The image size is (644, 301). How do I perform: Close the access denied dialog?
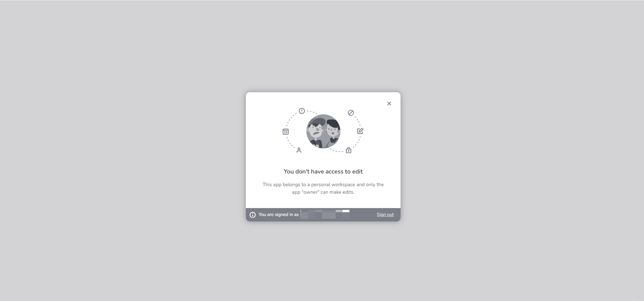tap(389, 104)
